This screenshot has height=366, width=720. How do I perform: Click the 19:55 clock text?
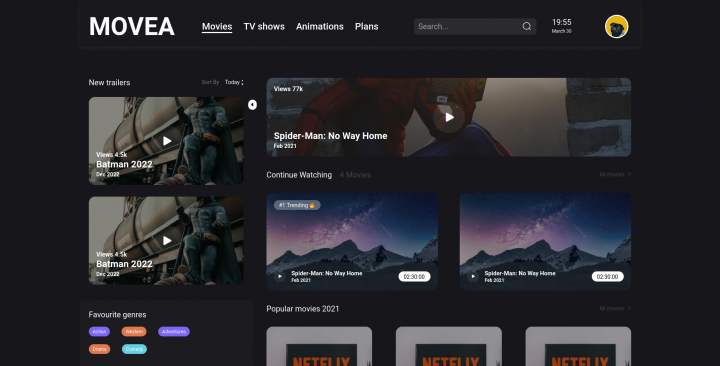[x=562, y=22]
